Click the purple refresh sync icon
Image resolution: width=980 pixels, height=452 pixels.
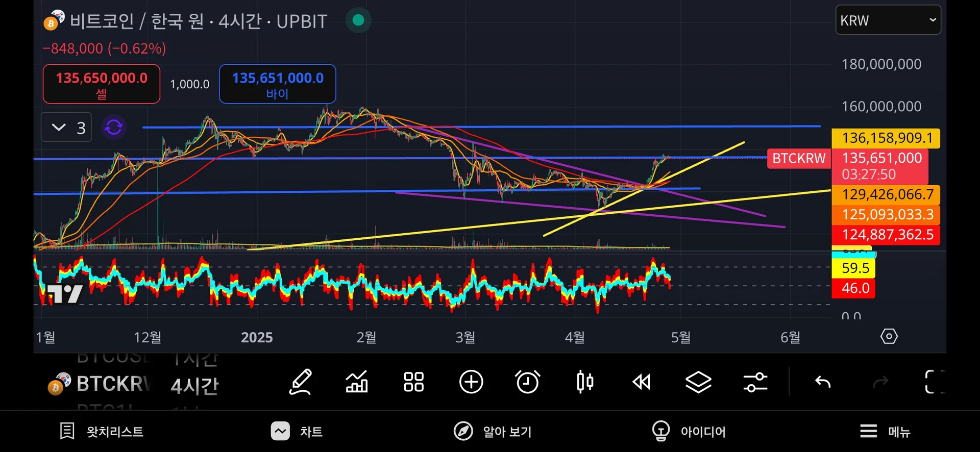(114, 127)
